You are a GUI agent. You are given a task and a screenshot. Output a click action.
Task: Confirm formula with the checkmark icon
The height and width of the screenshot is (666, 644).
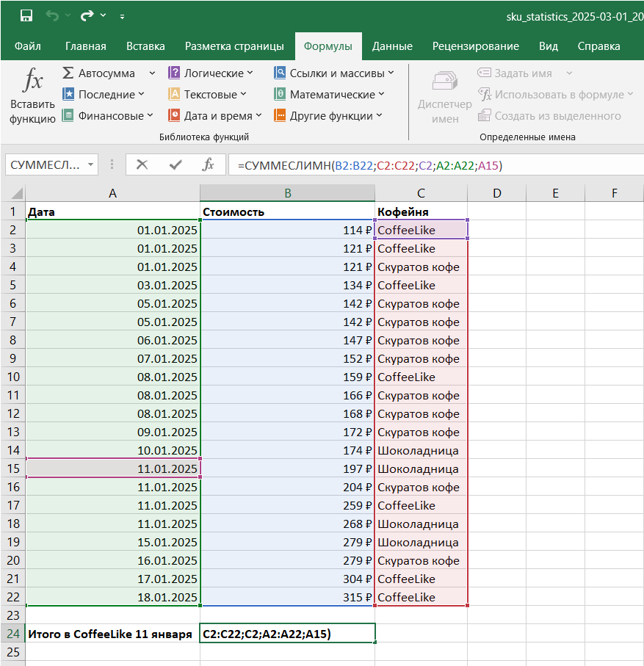(x=175, y=165)
